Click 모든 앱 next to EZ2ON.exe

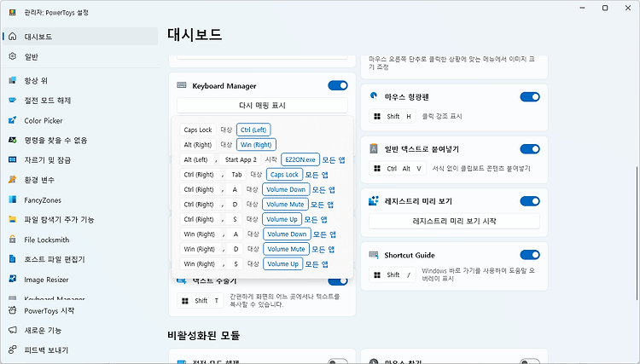334,159
